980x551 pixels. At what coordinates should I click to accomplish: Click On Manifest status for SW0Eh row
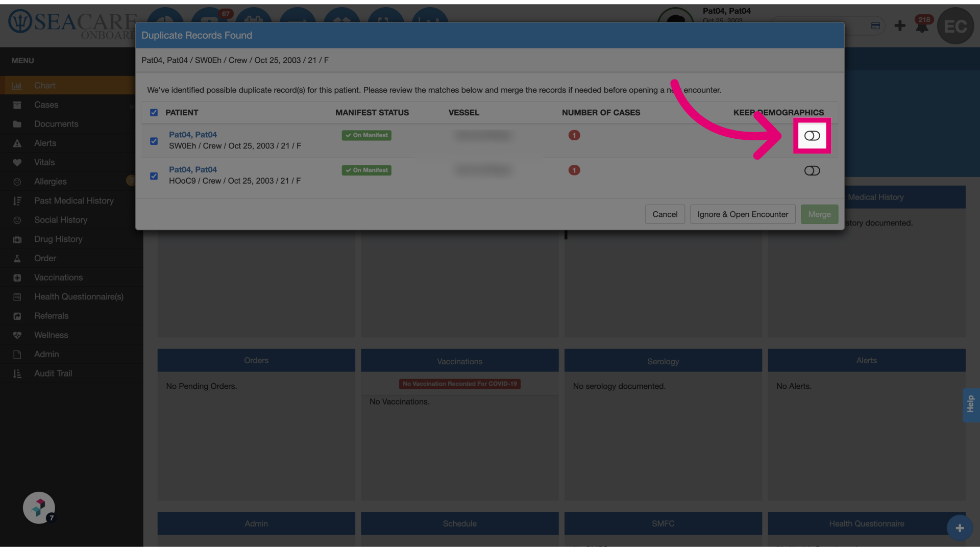[x=366, y=135]
